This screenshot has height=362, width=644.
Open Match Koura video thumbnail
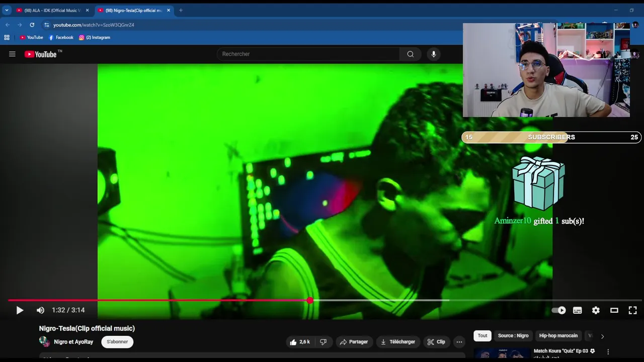click(502, 353)
